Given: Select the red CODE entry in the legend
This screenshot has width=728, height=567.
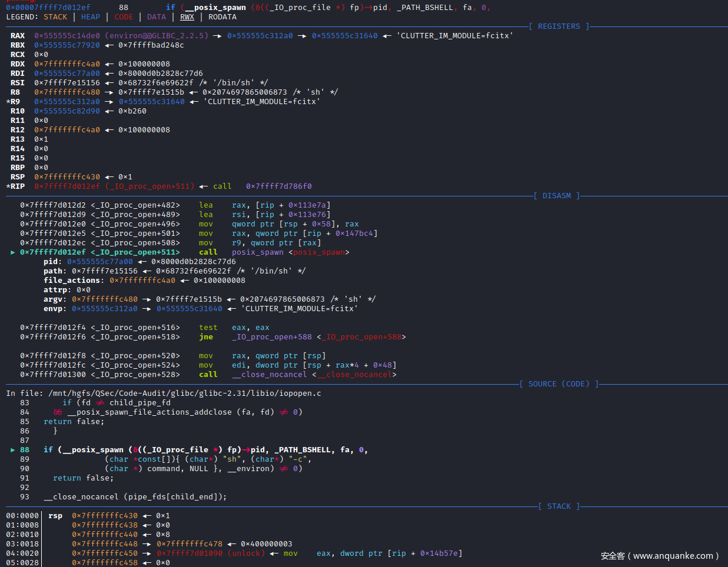Looking at the screenshot, I should 124,17.
